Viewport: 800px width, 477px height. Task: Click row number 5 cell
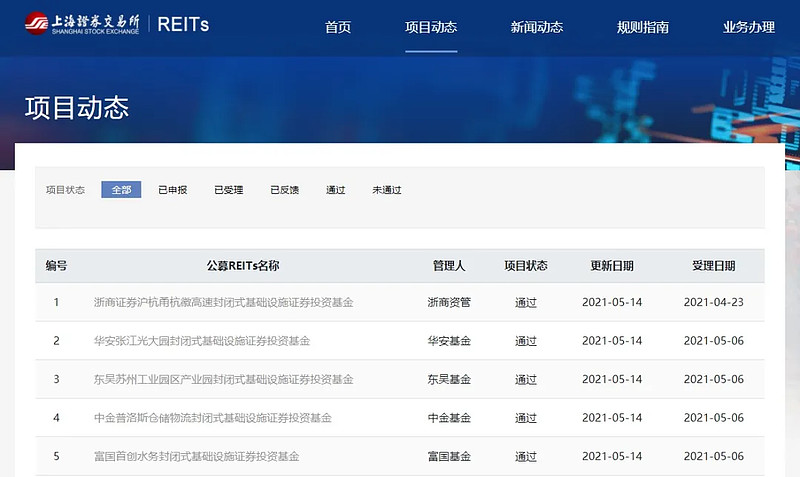(56, 456)
